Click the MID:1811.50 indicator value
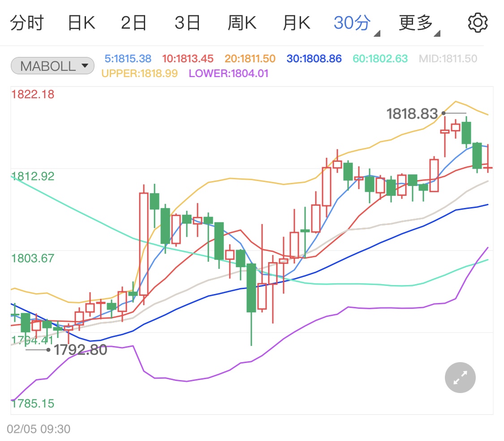 (x=448, y=59)
